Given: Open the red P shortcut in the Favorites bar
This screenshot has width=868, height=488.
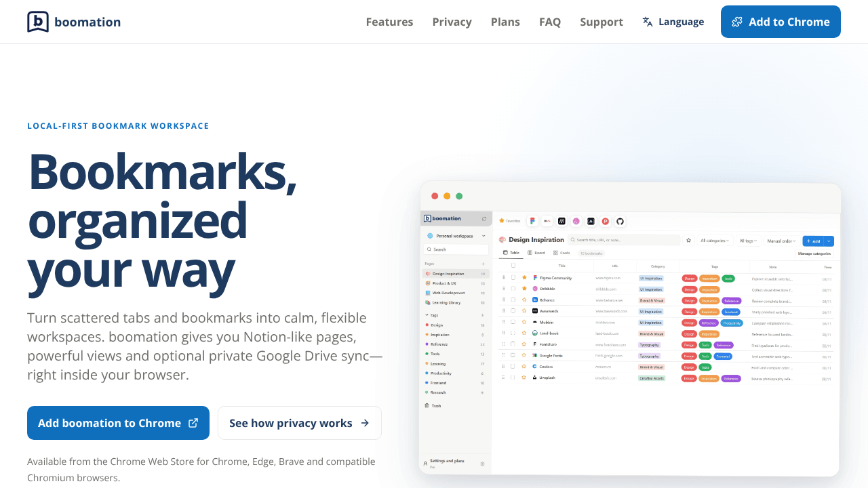Looking at the screenshot, I should point(605,221).
